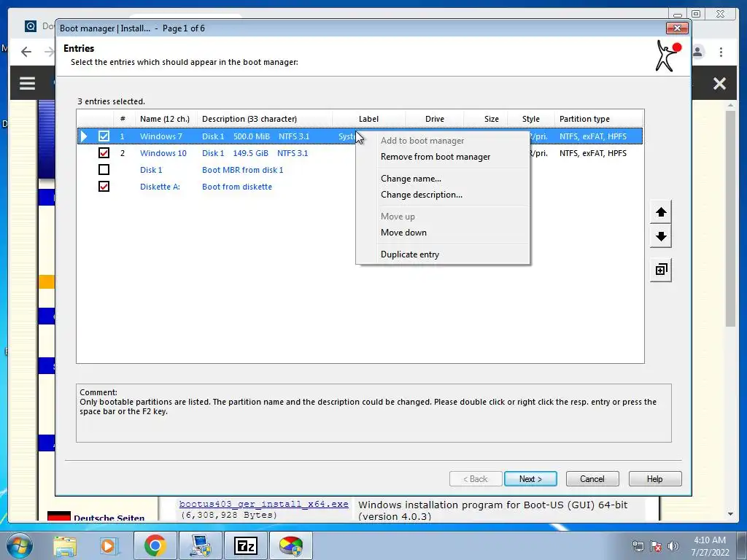Image resolution: width=747 pixels, height=560 pixels.
Task: Click the duplicate entry icon button
Action: tap(661, 270)
